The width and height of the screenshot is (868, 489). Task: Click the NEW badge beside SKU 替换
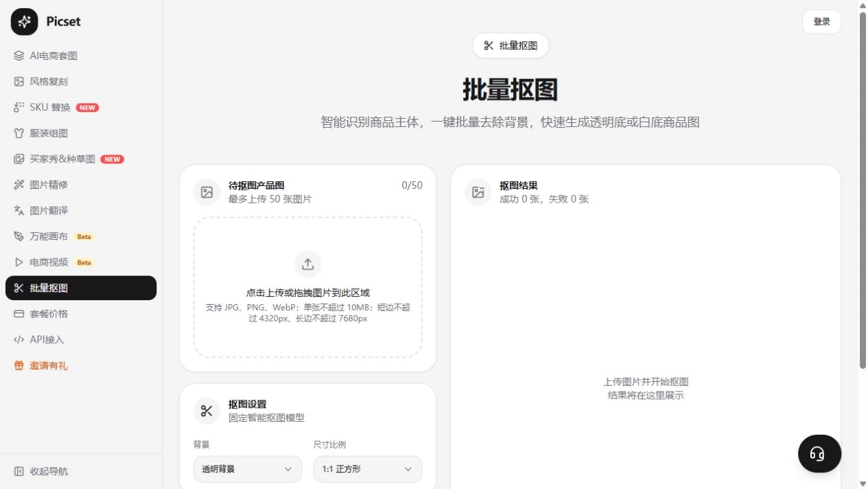[87, 108]
